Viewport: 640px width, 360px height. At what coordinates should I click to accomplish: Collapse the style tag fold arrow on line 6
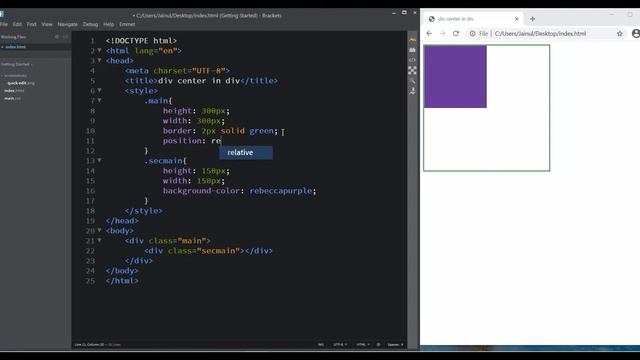tap(99, 90)
